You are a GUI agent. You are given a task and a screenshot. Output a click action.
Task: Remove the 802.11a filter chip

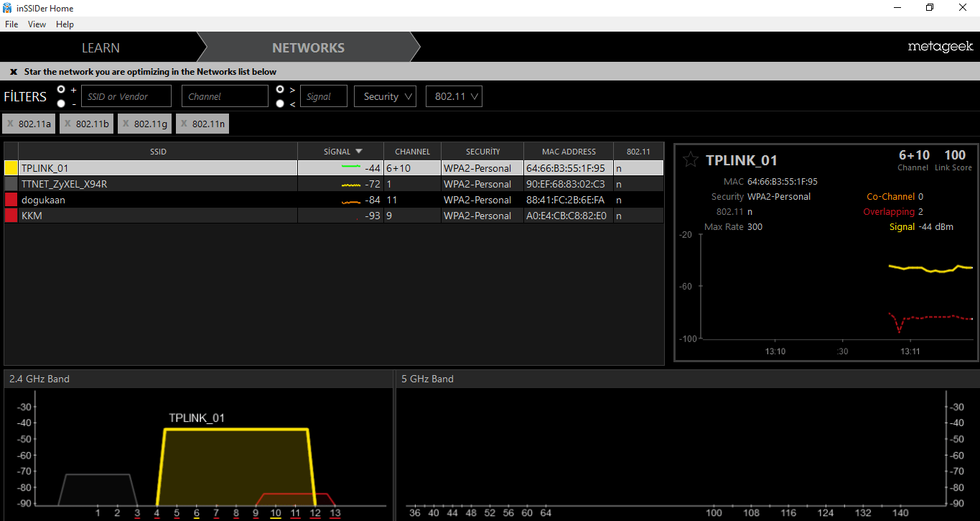coord(10,124)
